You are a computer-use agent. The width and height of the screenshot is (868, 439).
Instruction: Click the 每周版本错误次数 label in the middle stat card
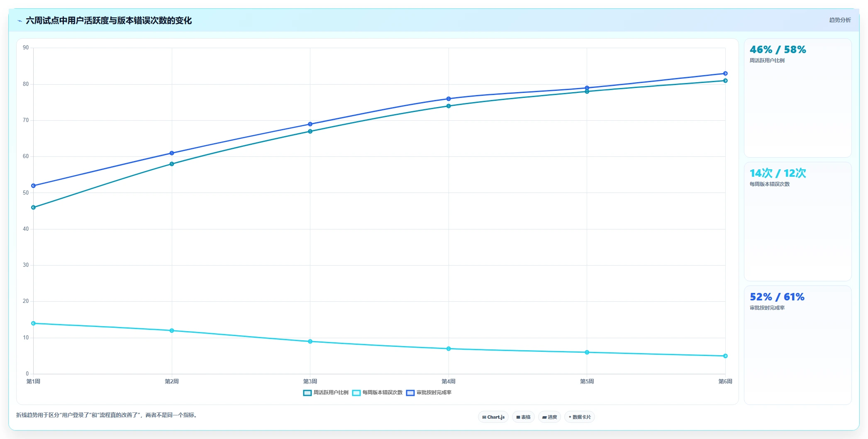(x=769, y=184)
